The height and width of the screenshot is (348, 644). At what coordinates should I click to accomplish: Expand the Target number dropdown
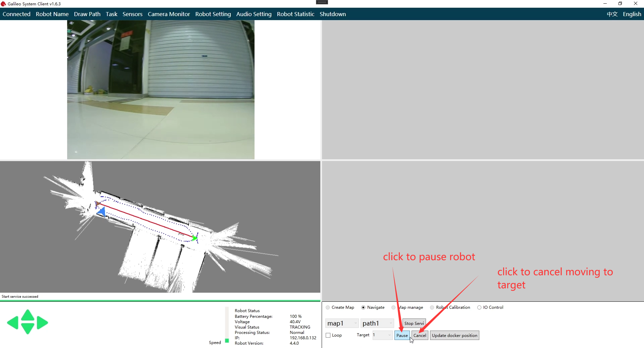point(389,335)
